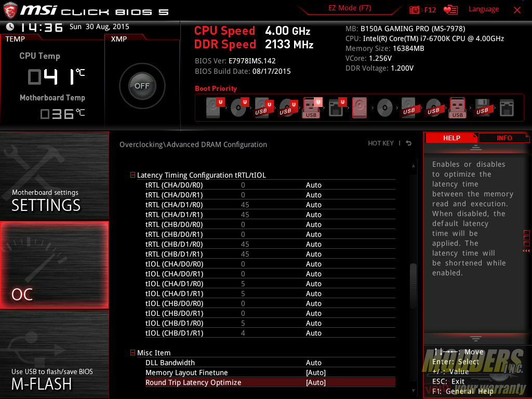Click the Overclocking\Advanced DRAM Configuration breadcrumb

[x=193, y=144]
